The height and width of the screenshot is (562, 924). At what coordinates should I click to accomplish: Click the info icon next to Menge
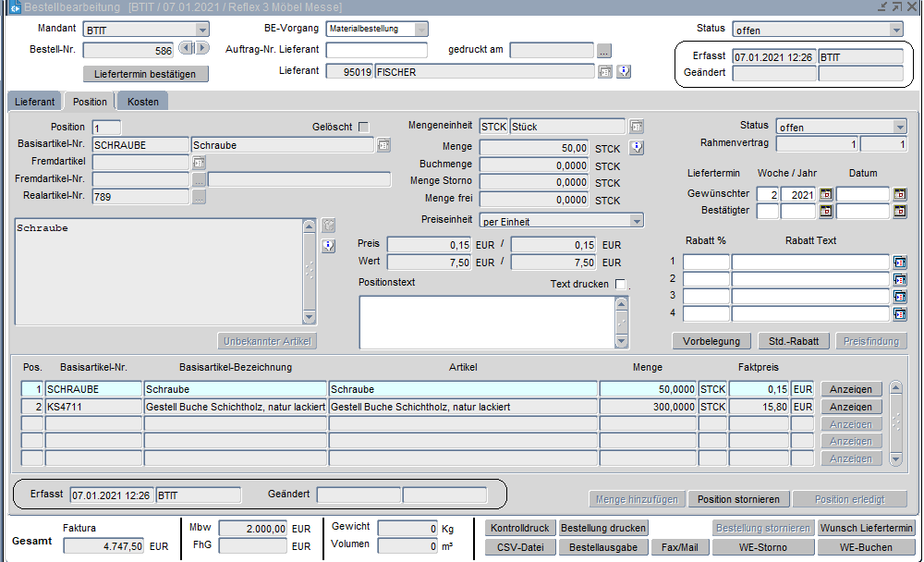636,147
